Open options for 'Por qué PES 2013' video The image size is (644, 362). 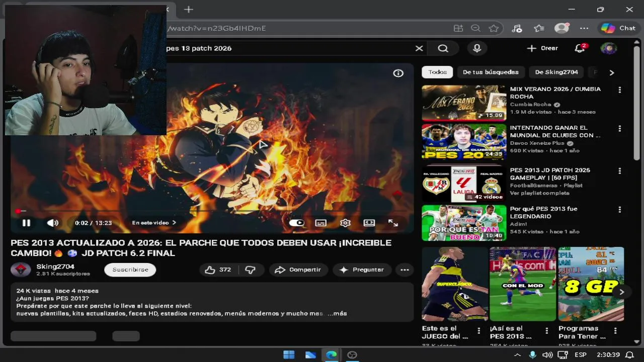point(619,210)
